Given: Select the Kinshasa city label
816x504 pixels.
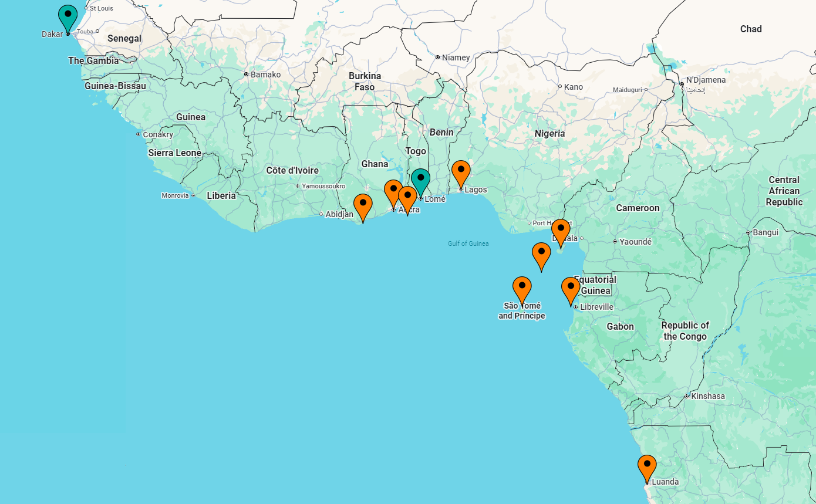Looking at the screenshot, I should tap(707, 397).
